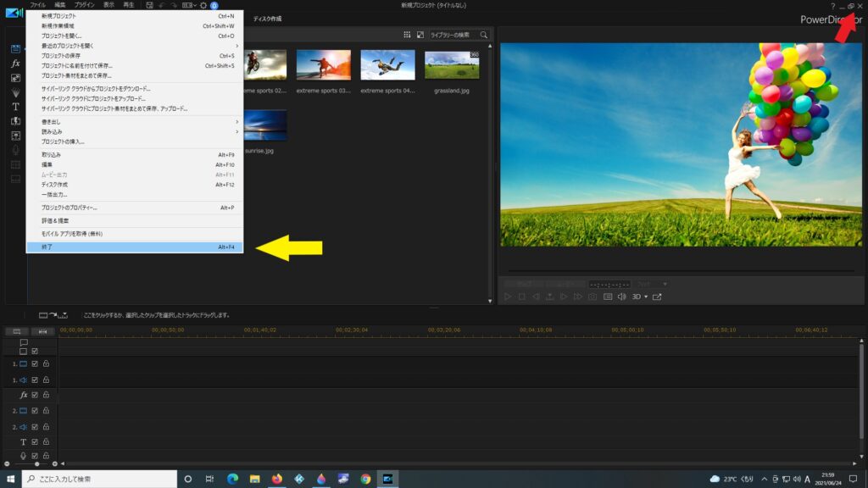Uncheck the video track 1 enable checkbox
Viewport: 868px width, 488px height.
coord(35,363)
